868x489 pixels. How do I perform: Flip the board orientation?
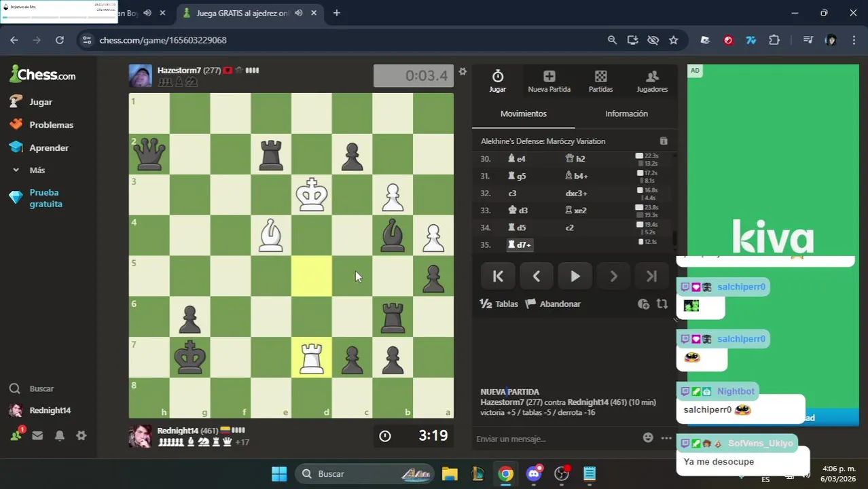tap(662, 304)
